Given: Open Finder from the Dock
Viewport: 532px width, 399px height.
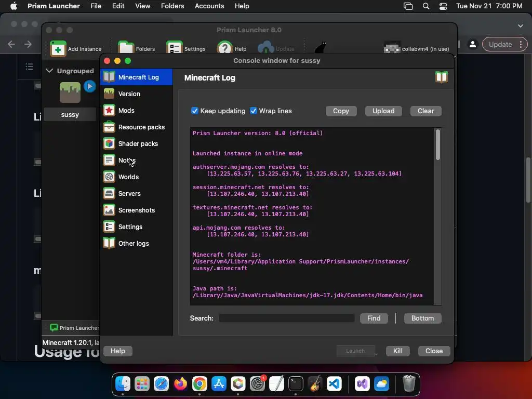Looking at the screenshot, I should click(x=123, y=384).
